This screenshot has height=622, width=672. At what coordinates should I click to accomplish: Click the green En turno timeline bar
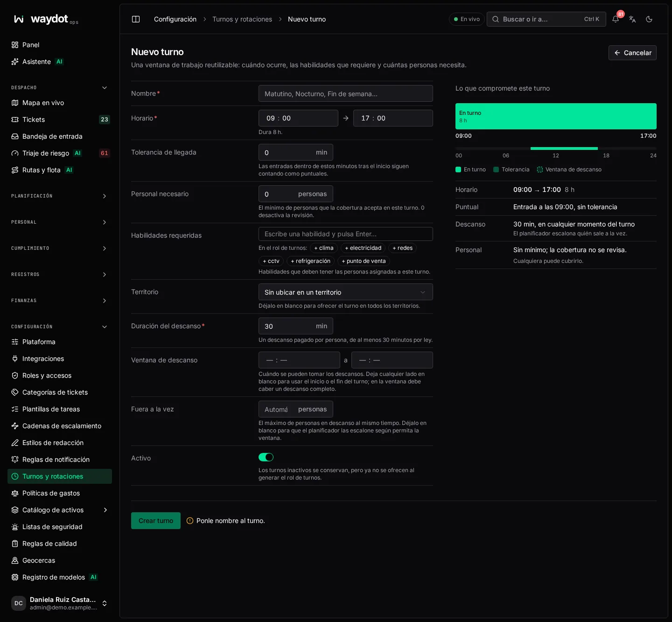coord(556,116)
